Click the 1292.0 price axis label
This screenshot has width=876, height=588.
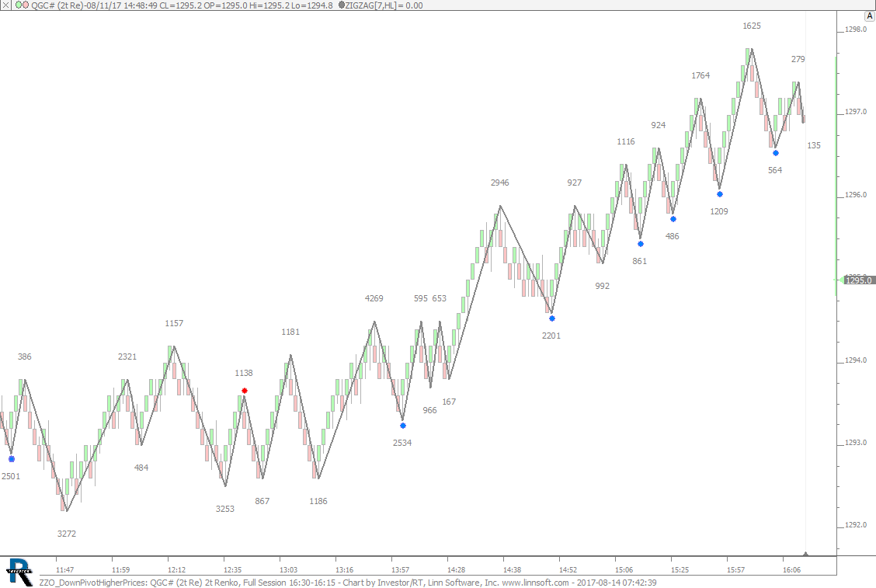point(855,525)
